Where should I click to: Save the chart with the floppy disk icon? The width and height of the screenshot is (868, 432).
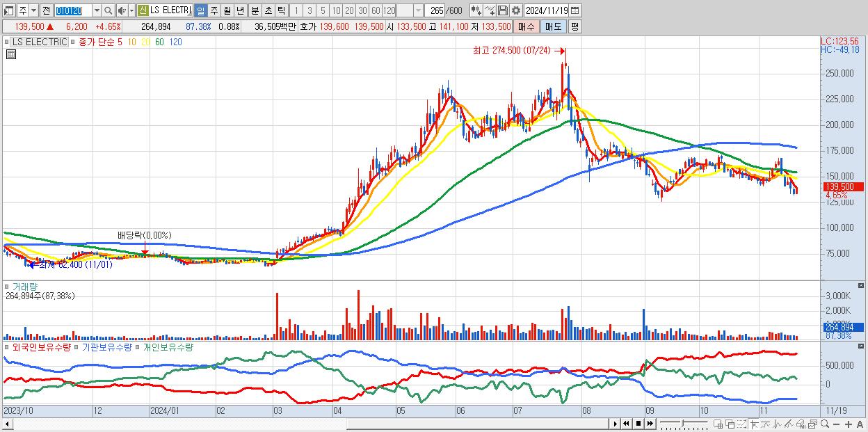(x=503, y=10)
